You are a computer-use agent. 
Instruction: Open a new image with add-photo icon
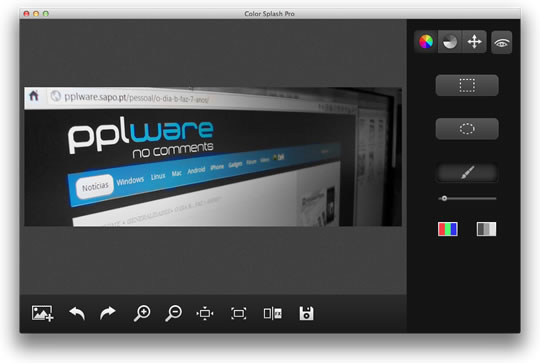[x=42, y=313]
